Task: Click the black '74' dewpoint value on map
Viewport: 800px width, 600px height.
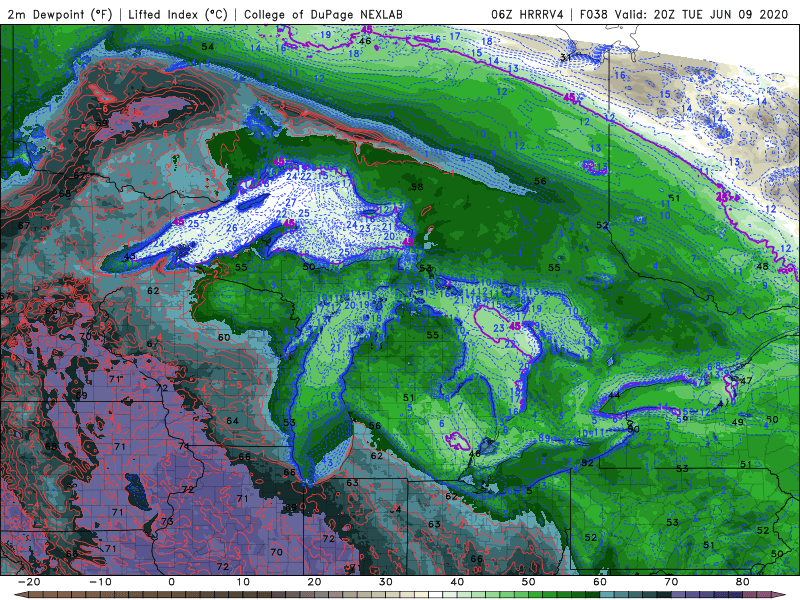Action: [x=184, y=446]
